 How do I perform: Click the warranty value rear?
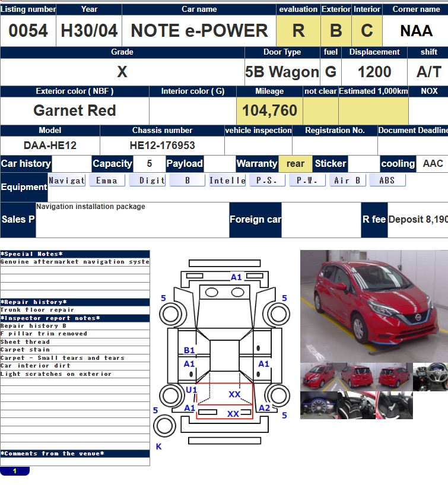pos(296,163)
